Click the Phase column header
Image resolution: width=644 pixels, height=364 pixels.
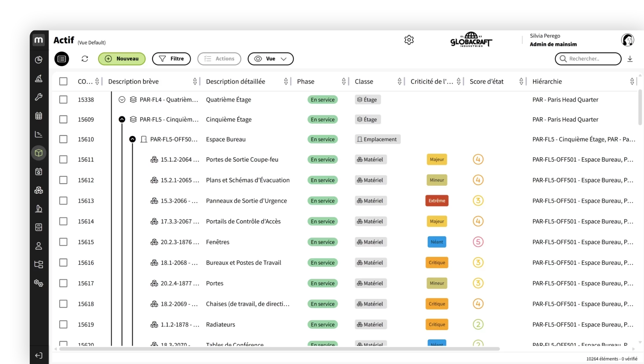point(305,81)
